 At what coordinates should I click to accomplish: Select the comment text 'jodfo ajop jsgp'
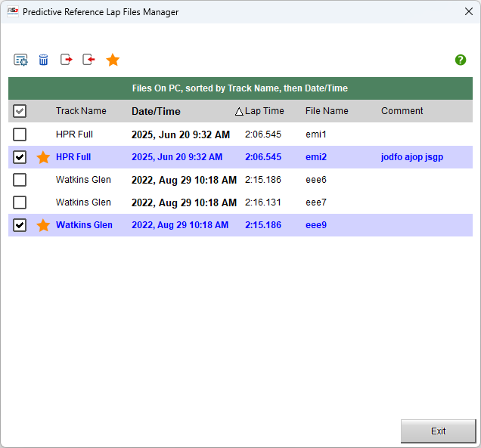[x=411, y=157]
